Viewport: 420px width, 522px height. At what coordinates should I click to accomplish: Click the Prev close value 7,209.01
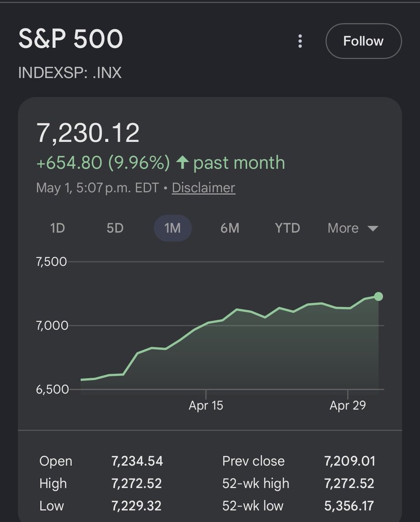[350, 461]
